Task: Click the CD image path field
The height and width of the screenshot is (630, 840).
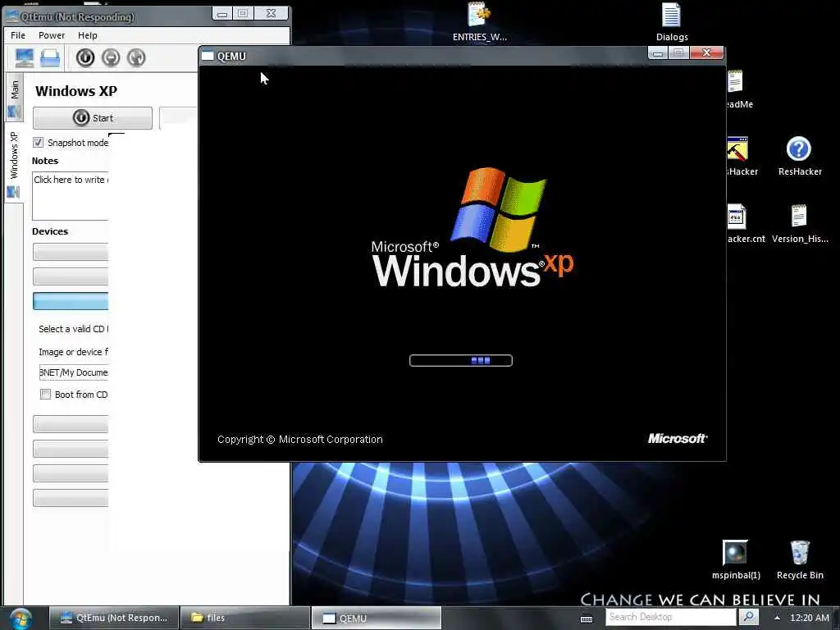Action: click(x=73, y=372)
